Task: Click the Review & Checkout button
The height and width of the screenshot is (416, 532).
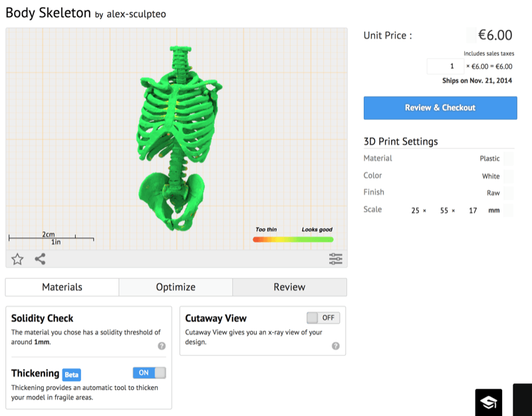Action: 440,108
